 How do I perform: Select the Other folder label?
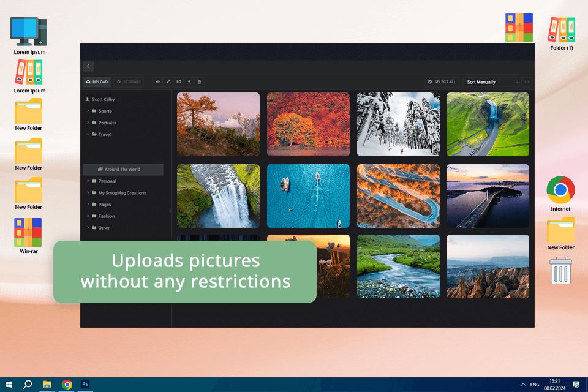point(104,228)
